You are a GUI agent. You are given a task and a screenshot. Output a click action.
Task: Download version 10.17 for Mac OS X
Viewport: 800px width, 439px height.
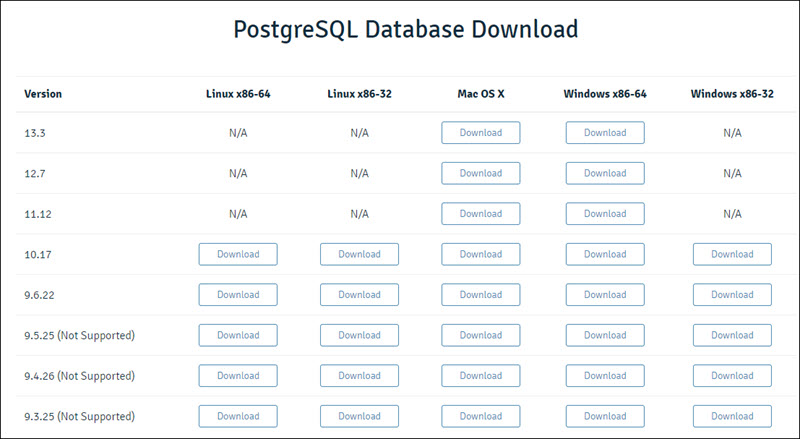(481, 254)
